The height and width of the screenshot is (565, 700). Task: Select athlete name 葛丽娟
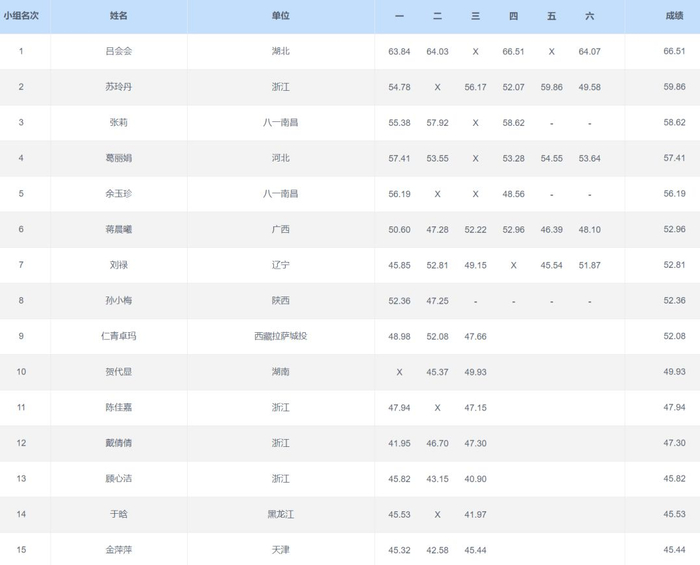click(119, 158)
